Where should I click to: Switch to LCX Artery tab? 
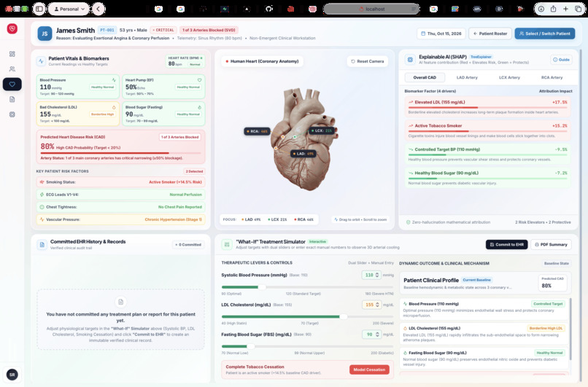[509, 77]
